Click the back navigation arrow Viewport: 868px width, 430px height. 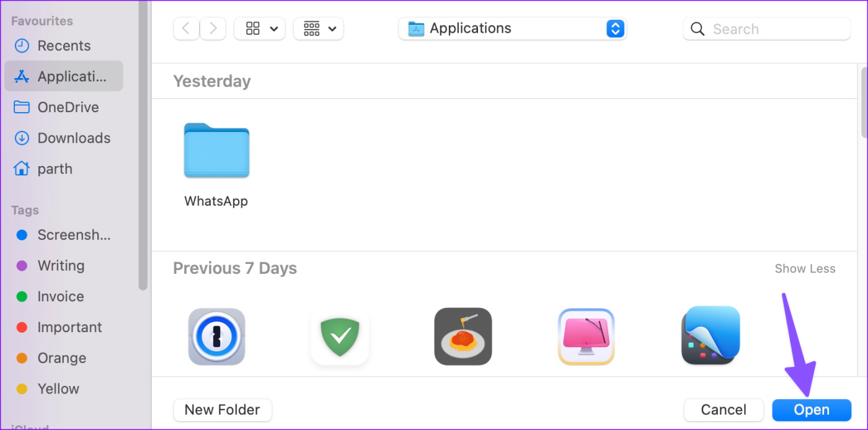click(x=186, y=29)
